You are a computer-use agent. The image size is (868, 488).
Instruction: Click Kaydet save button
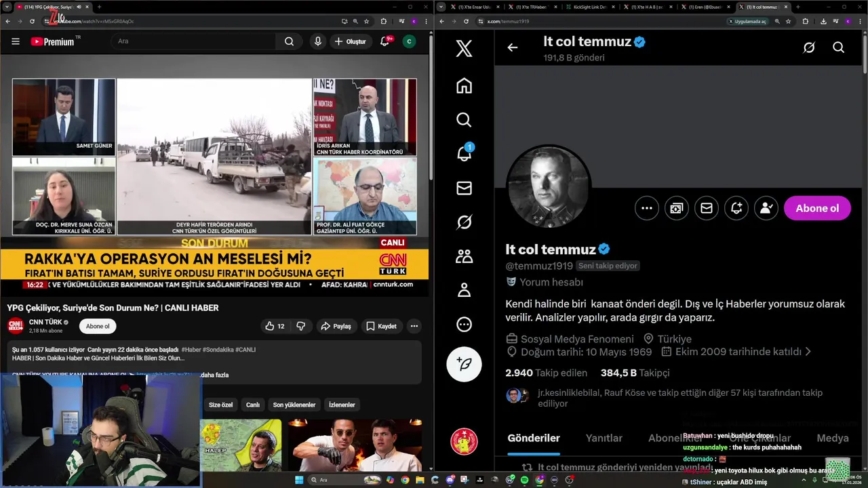[x=381, y=326]
